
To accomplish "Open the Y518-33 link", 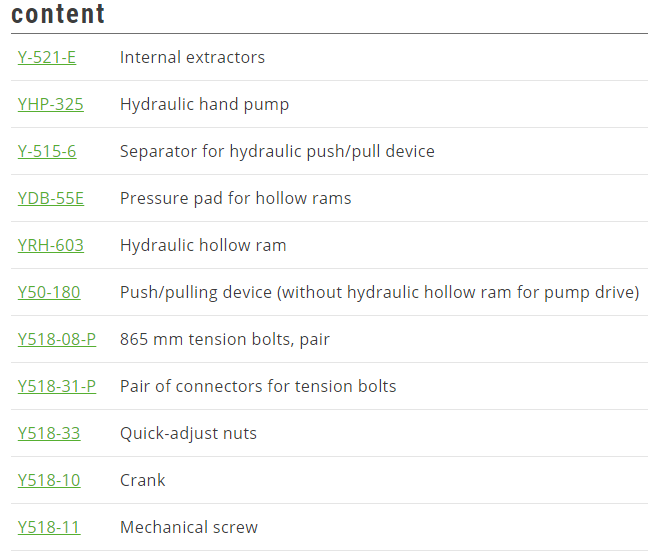I will (49, 434).
